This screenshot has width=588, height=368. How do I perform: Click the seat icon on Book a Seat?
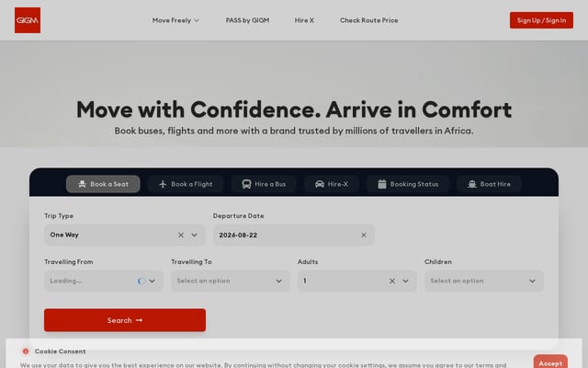[82, 184]
